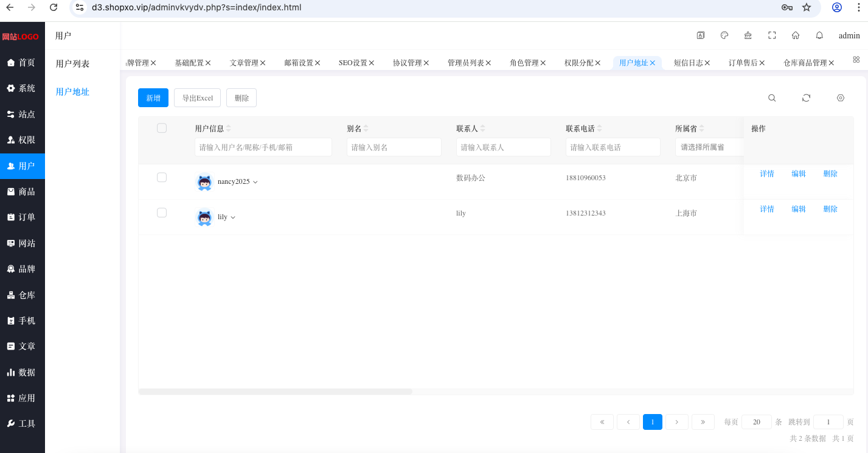Click the refresh icon above the table

tap(806, 98)
